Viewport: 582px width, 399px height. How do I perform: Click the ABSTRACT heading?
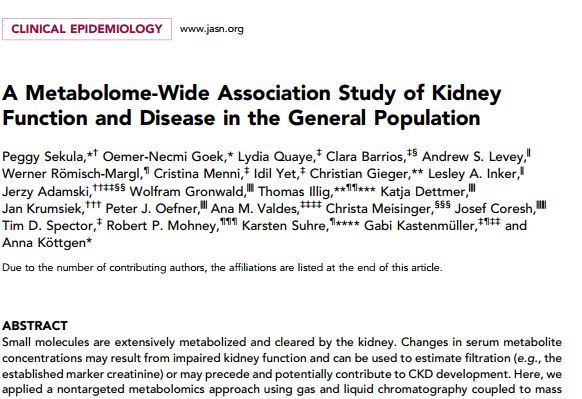pos(35,326)
